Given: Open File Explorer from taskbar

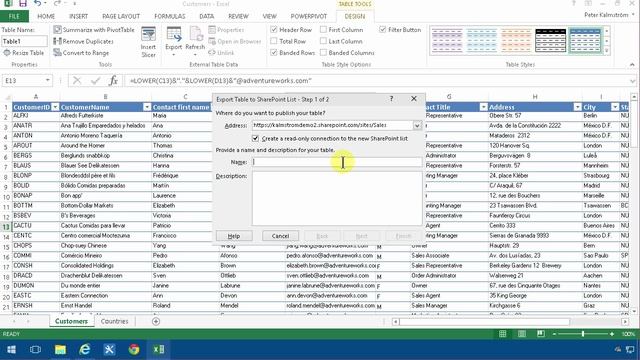Looking at the screenshot, I should coord(60,349).
